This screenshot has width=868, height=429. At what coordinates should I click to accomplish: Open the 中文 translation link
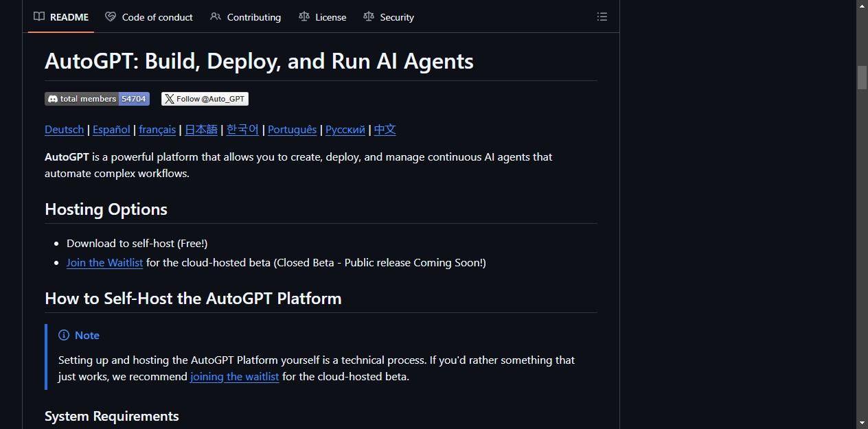[x=385, y=130]
